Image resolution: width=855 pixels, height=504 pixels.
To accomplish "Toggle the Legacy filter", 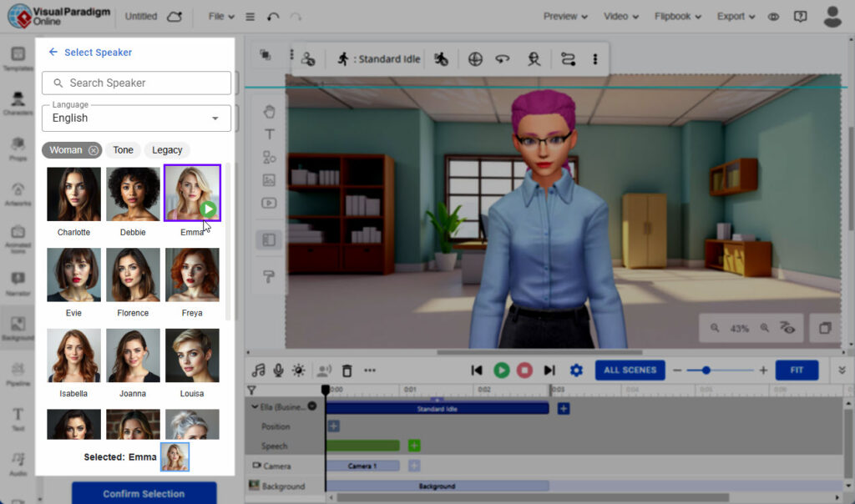I will click(x=166, y=150).
